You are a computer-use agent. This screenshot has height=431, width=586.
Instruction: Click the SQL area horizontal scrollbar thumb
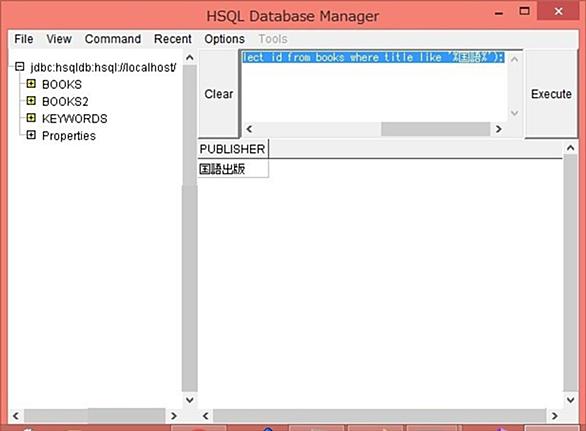click(436, 129)
